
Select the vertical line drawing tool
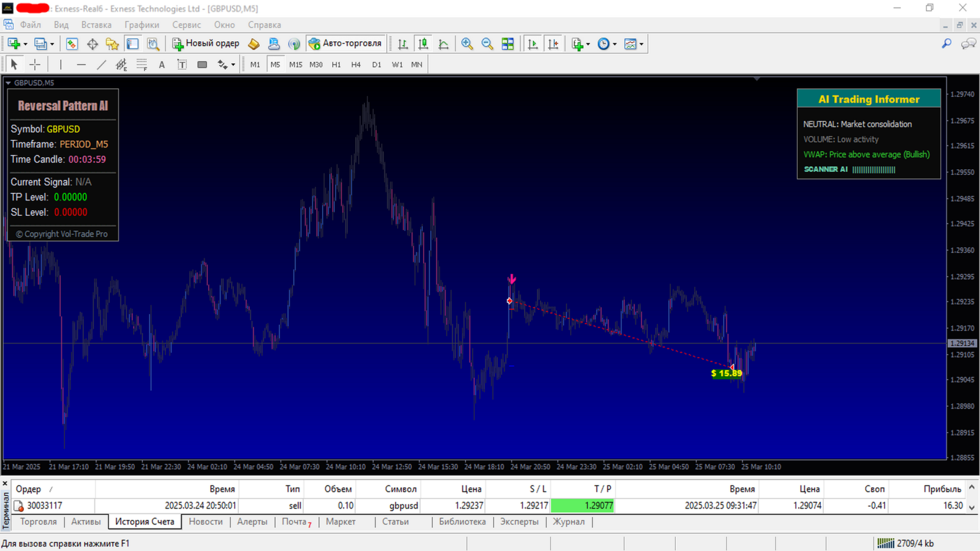(60, 64)
